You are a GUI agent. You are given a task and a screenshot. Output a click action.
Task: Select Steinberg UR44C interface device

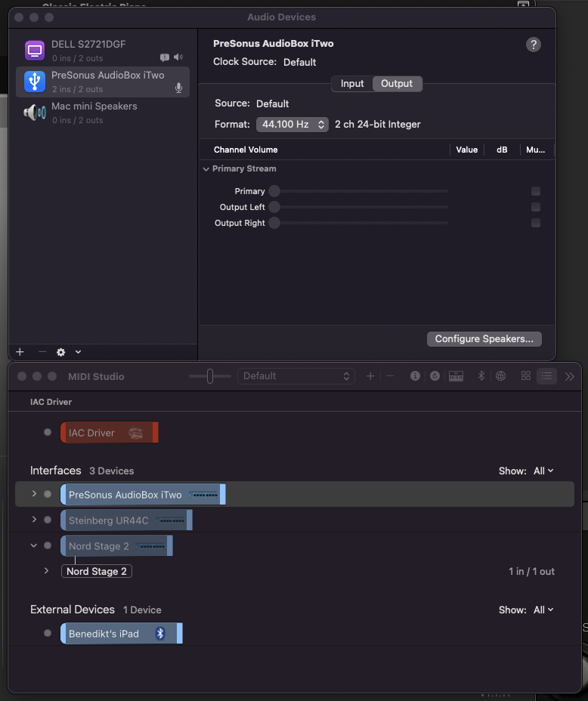coord(126,520)
